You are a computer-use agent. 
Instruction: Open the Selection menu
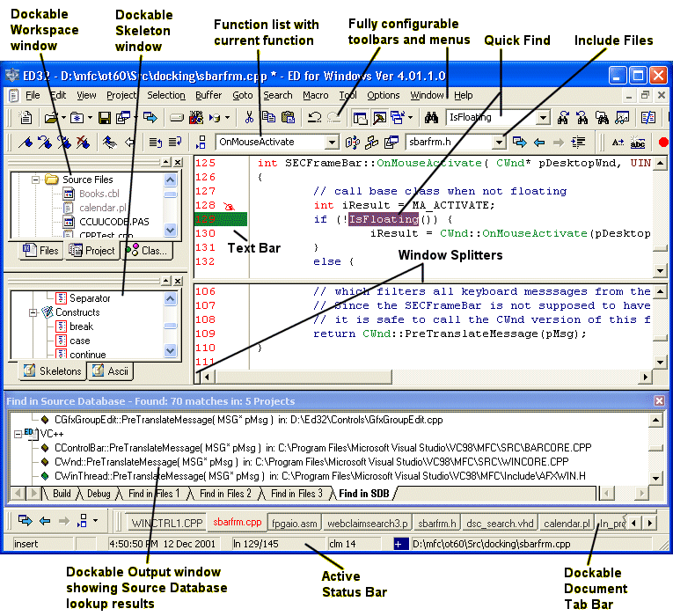pos(166,95)
